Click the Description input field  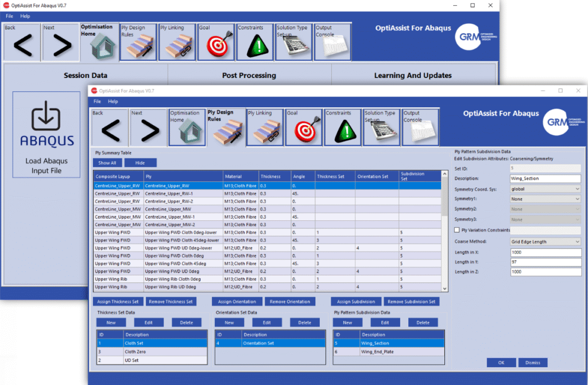point(546,178)
